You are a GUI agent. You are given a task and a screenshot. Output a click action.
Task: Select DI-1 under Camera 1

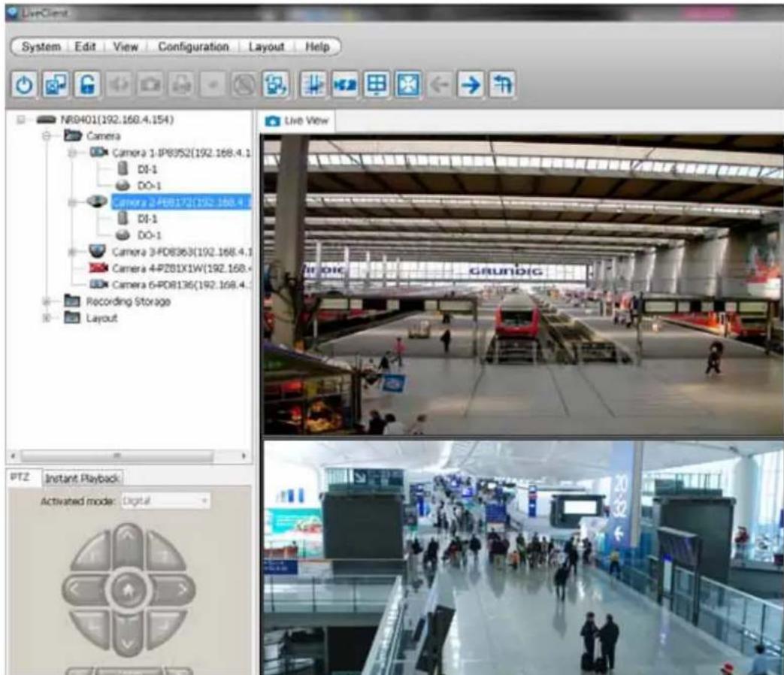(x=147, y=169)
